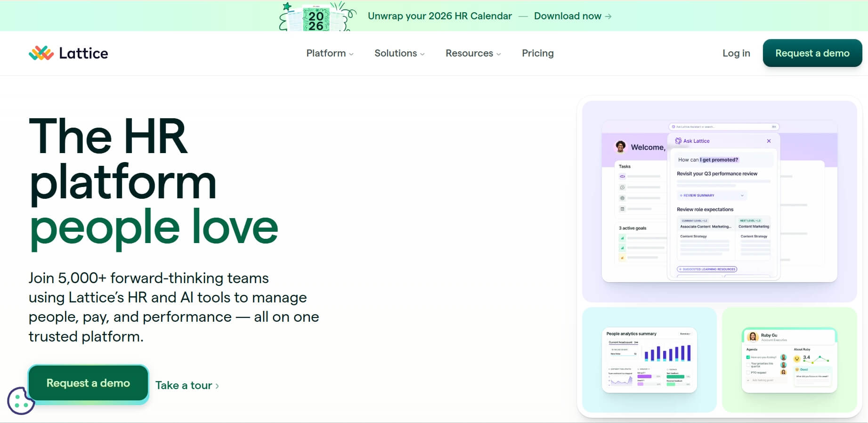Image resolution: width=868 pixels, height=423 pixels.
Task: Click the 2026 calendar banner graphic
Action: [x=316, y=17]
